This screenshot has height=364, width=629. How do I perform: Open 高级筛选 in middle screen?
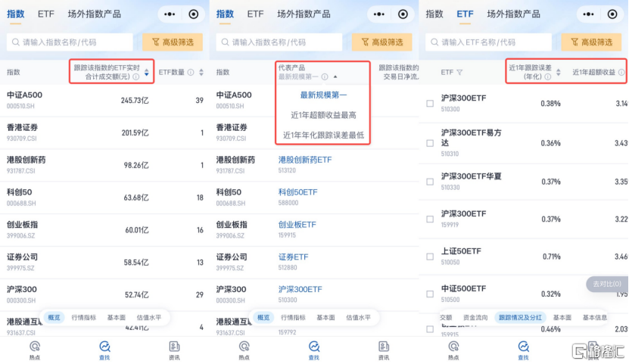point(382,42)
